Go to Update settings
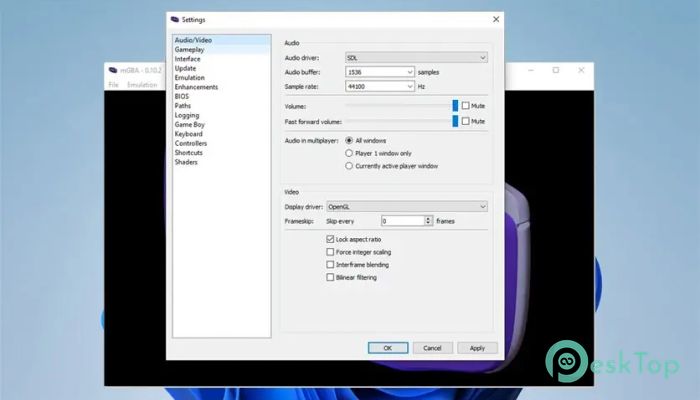Image resolution: width=700 pixels, height=400 pixels. pos(221,68)
